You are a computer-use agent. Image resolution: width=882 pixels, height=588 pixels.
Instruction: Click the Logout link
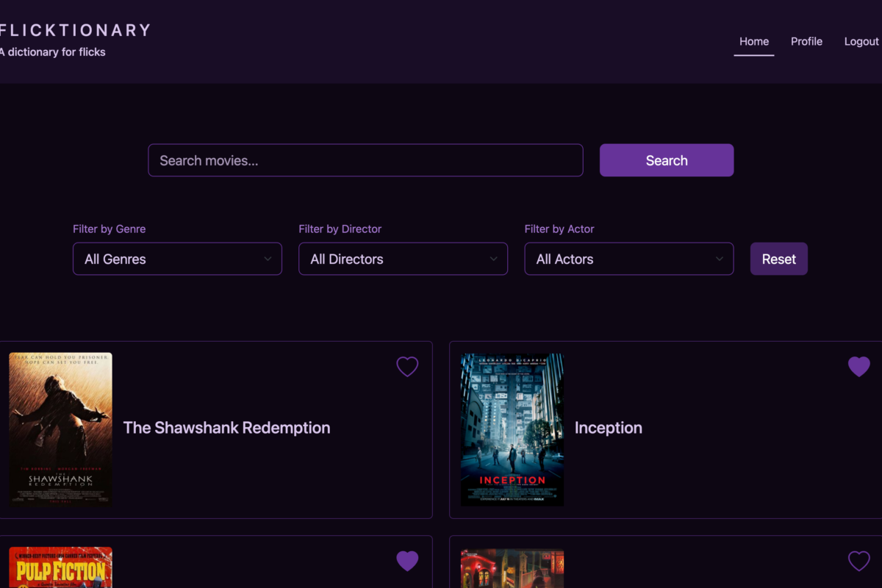[861, 42]
